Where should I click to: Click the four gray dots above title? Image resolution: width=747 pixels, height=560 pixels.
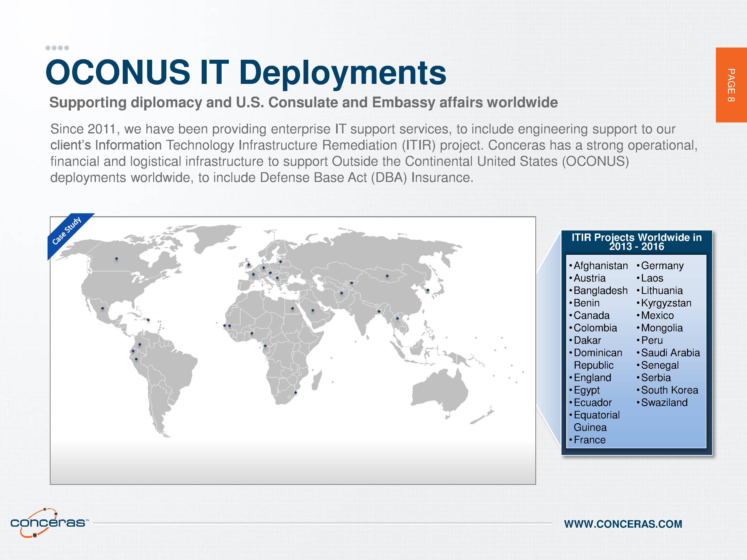click(57, 48)
